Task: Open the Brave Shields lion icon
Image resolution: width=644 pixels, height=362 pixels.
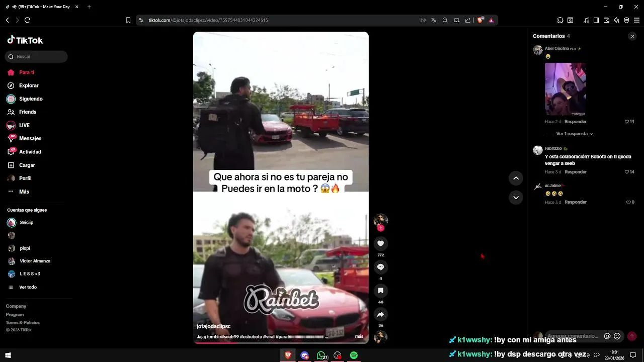Action: tap(480, 20)
